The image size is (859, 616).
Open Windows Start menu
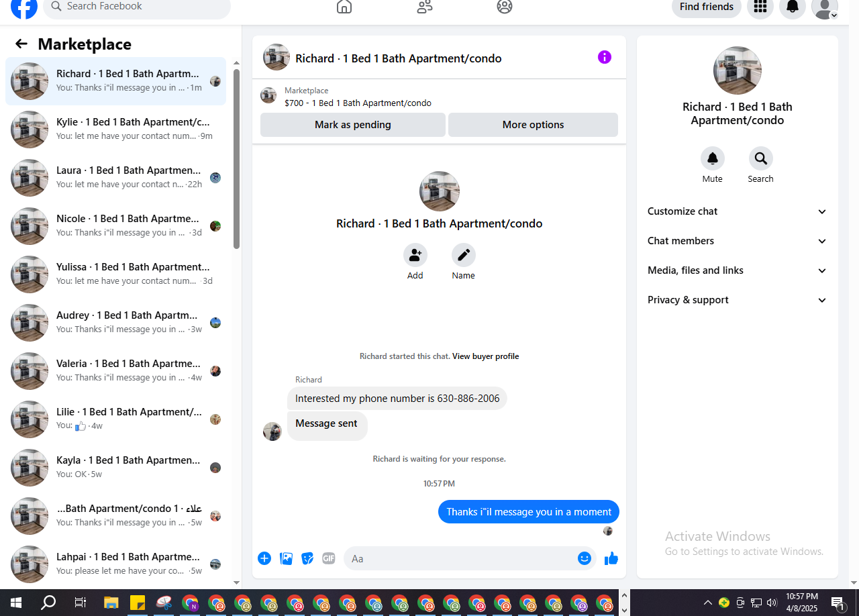(x=15, y=603)
